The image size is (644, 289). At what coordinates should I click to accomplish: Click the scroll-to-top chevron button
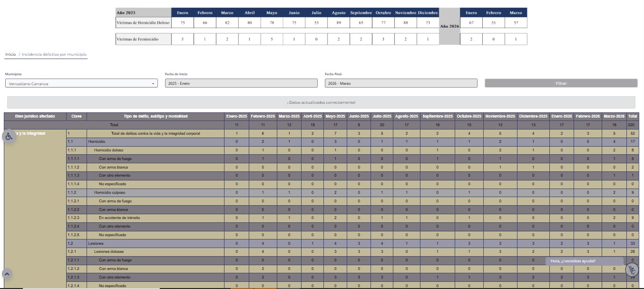coord(7,274)
